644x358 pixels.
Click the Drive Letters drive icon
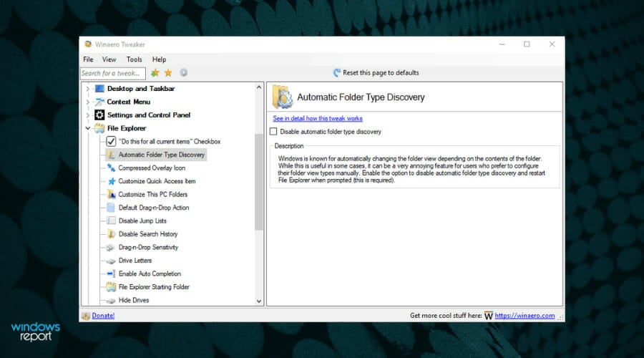111,261
